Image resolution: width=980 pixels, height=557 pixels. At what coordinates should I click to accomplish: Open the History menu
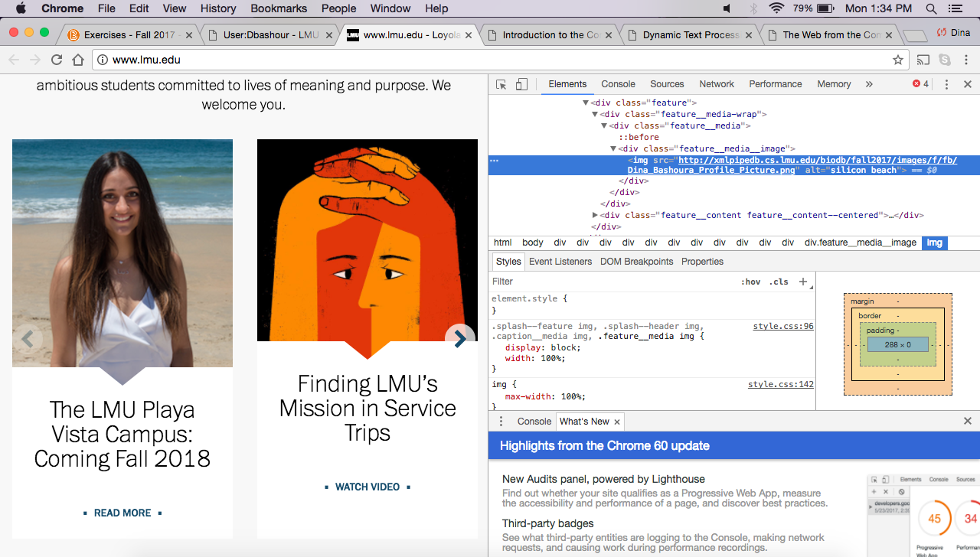click(x=218, y=8)
